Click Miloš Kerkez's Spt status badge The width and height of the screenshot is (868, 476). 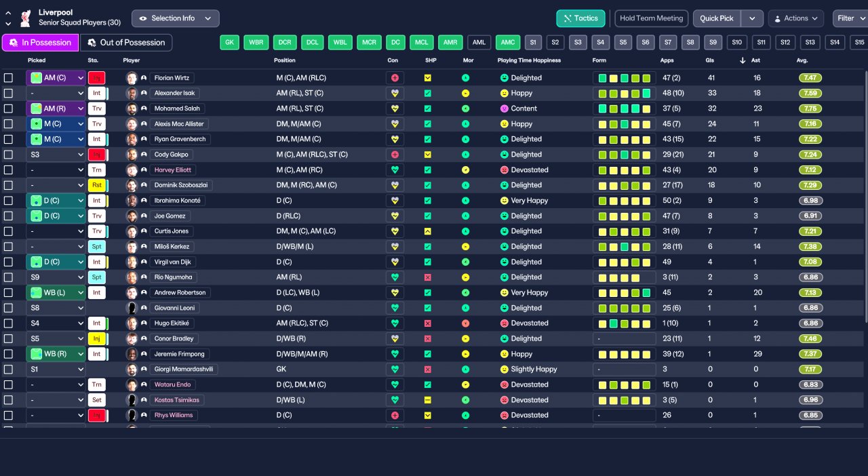(96, 247)
